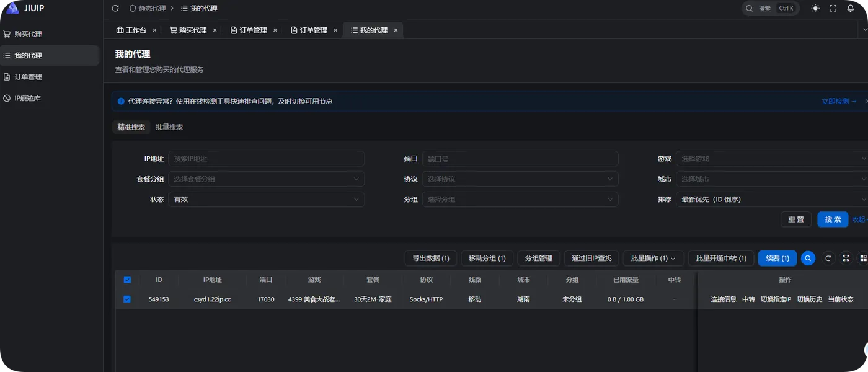The image size is (868, 372).
Task: Click the 重置 button
Action: coord(796,219)
